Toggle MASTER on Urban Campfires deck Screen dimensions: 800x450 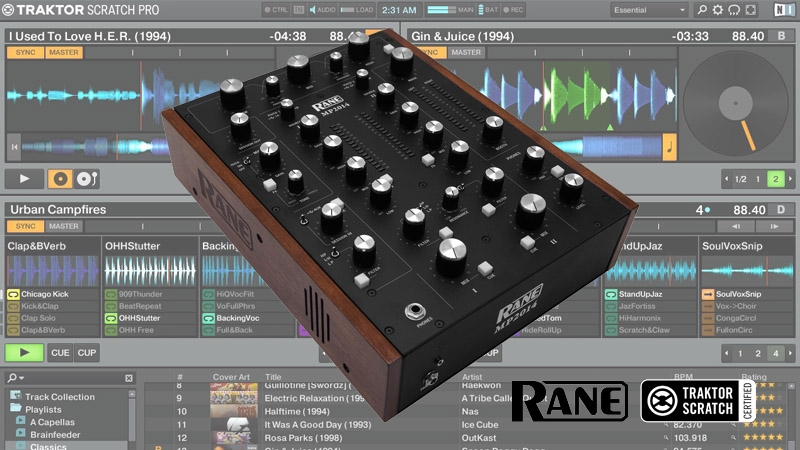coord(64,226)
